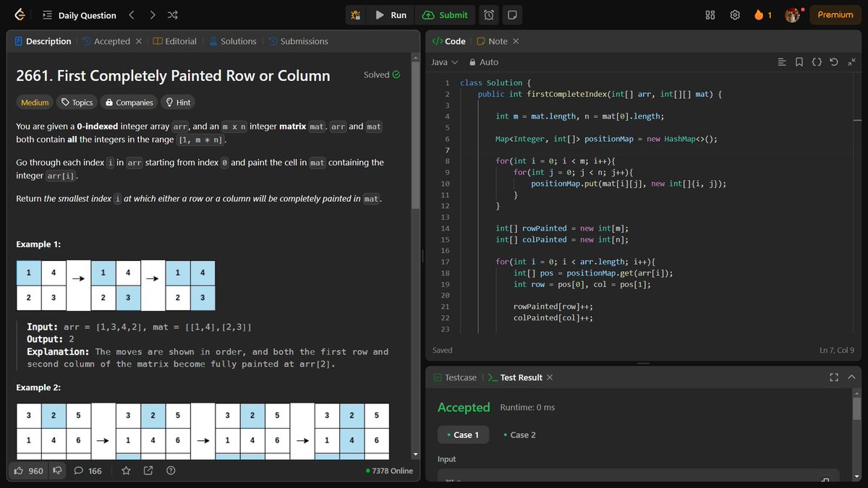Open the LeetCode home logo
Image resolution: width=868 pixels, height=488 pixels.
tap(20, 14)
